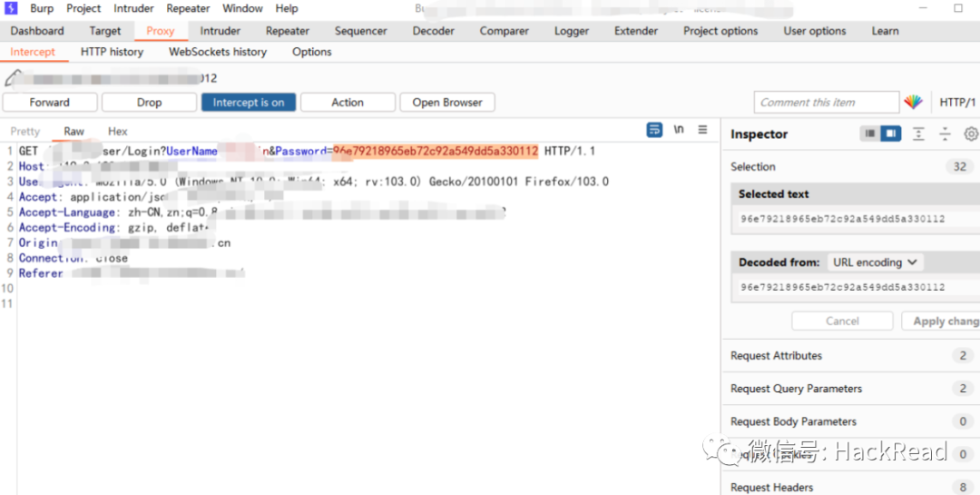Open the rainbow highlight color picker

click(x=913, y=102)
